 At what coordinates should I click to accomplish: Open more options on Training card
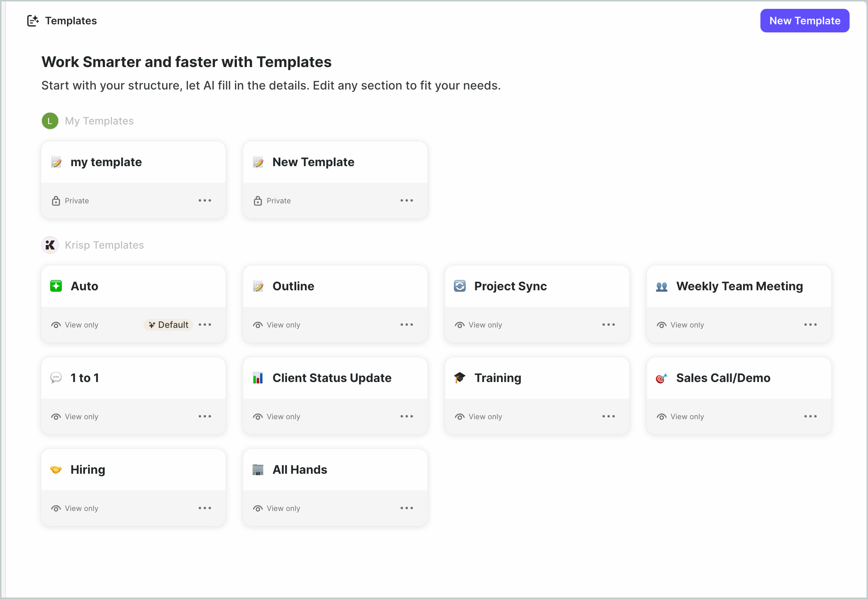pos(608,416)
